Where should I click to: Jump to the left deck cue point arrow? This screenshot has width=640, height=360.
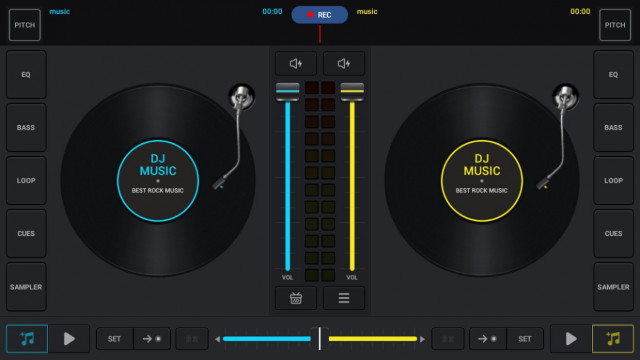click(x=152, y=339)
